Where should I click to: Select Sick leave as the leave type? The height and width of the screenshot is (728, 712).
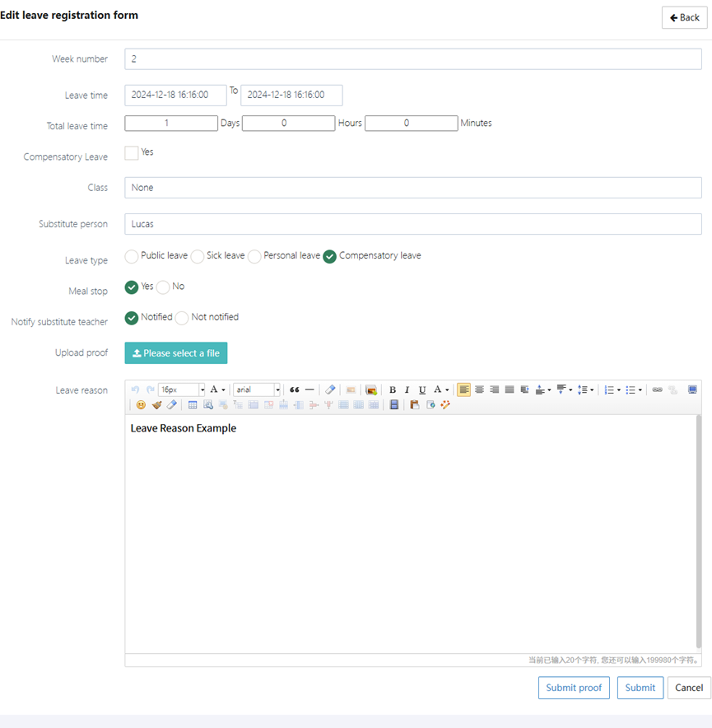pyautogui.click(x=198, y=256)
